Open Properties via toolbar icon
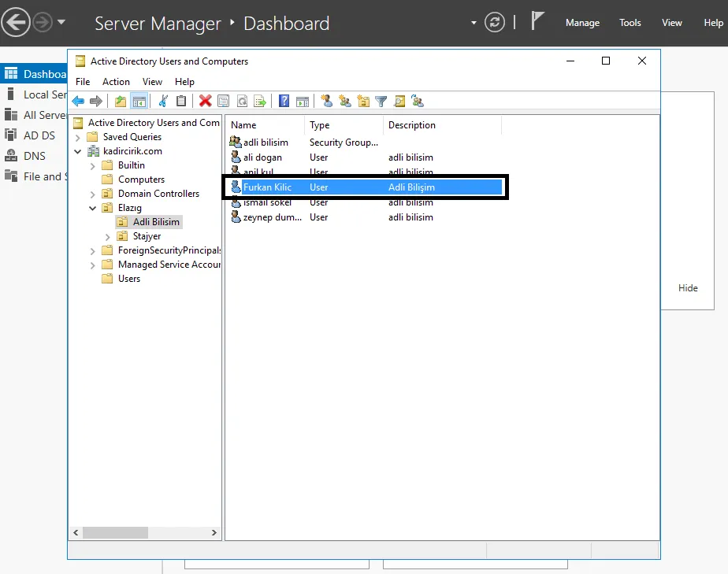The height and width of the screenshot is (574, 728). pos(223,101)
